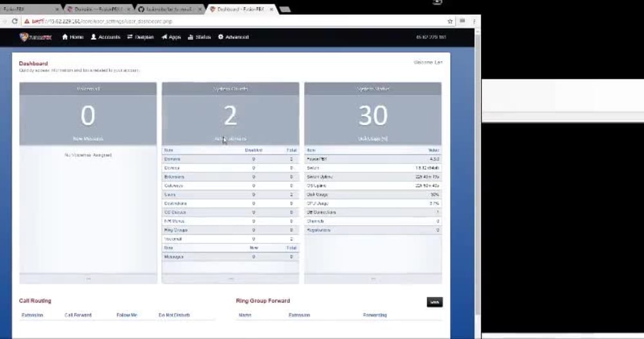The width and height of the screenshot is (644, 339).
Task: Open the Accounts menu
Action: tap(106, 37)
